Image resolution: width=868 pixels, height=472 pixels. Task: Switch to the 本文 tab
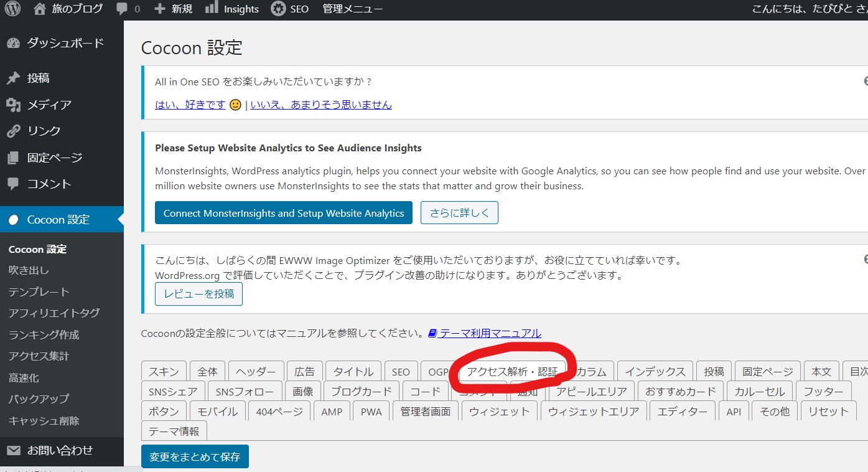tap(821, 372)
